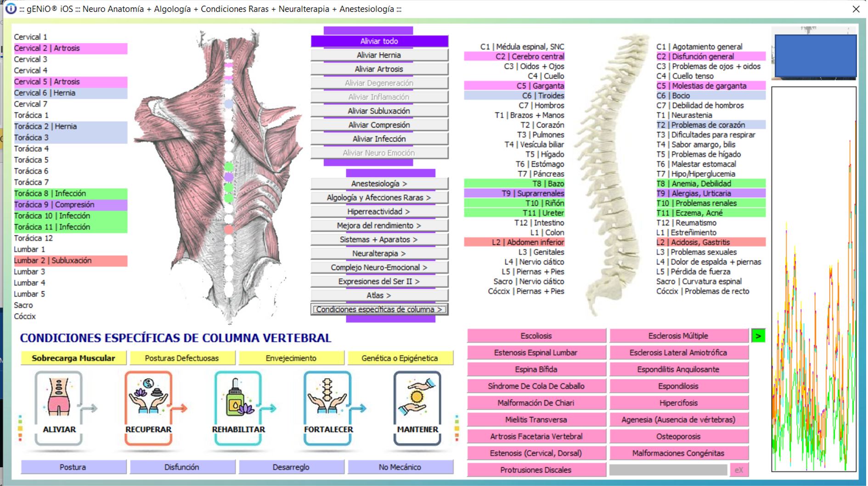Screen dimensions: 868x486
Task: Select Torácica 9 | Compresión row
Action: [70, 205]
